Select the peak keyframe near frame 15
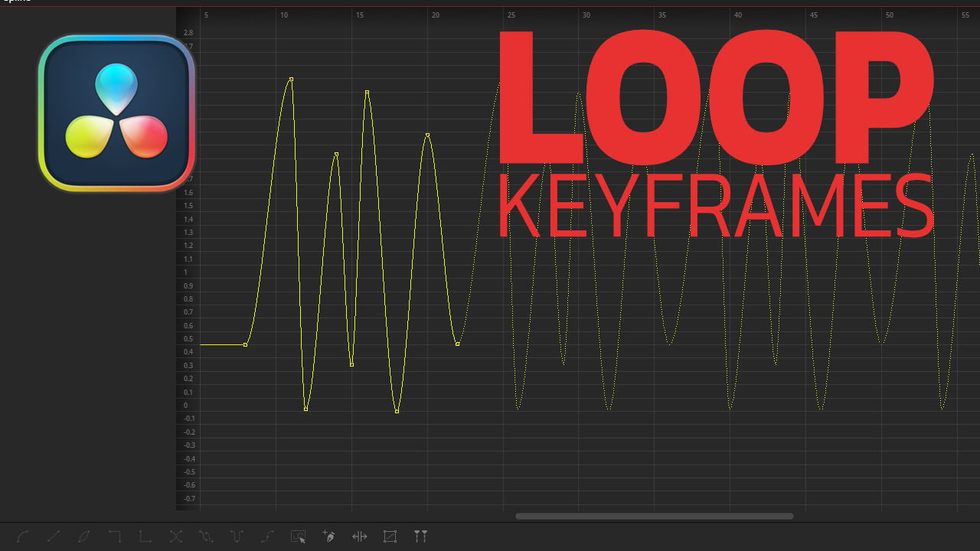Screen dimensions: 980x551 point(367,92)
